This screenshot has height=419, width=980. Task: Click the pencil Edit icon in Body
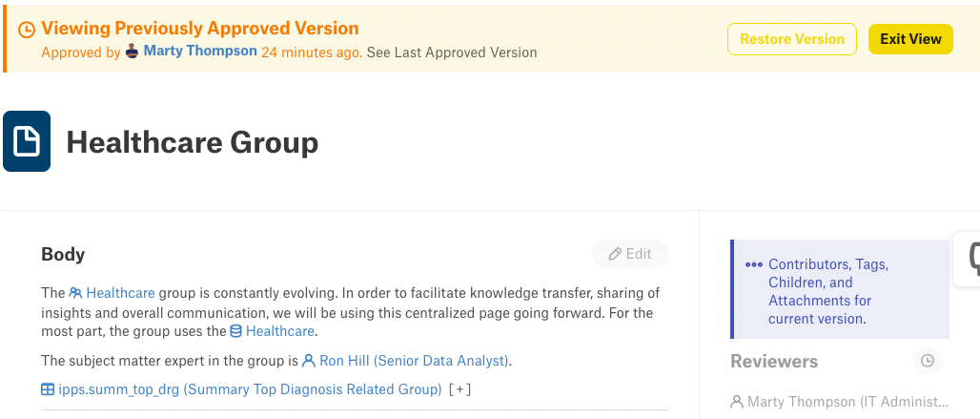point(615,254)
